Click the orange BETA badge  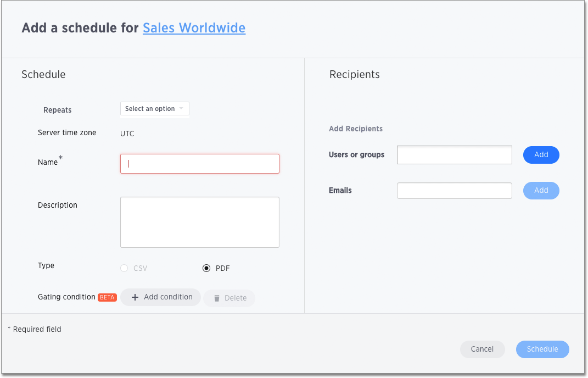(107, 297)
